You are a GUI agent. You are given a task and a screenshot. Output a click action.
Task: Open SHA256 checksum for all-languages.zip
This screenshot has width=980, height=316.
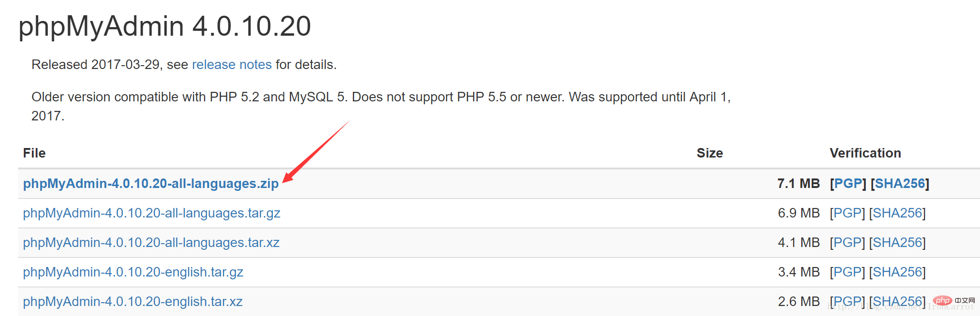click(x=900, y=183)
